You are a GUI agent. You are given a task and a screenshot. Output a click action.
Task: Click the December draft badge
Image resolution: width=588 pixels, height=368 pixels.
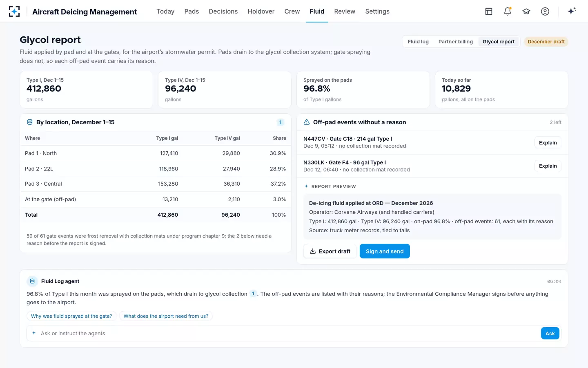[x=546, y=42]
